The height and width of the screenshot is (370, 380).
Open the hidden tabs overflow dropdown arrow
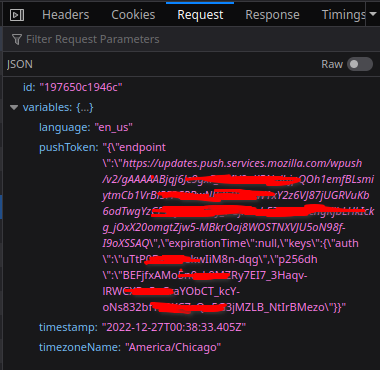click(x=373, y=14)
